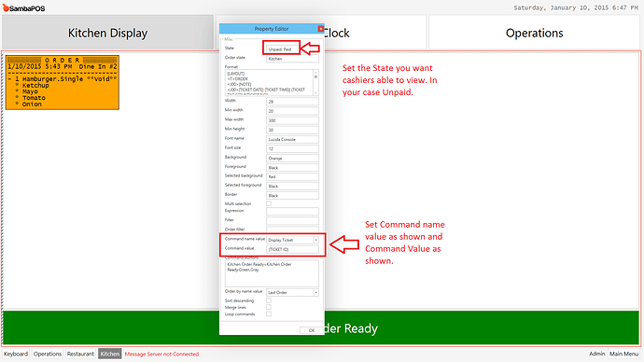This screenshot has height=362, width=644.
Task: Select Kitchen in the bottom bar
Action: tap(109, 354)
